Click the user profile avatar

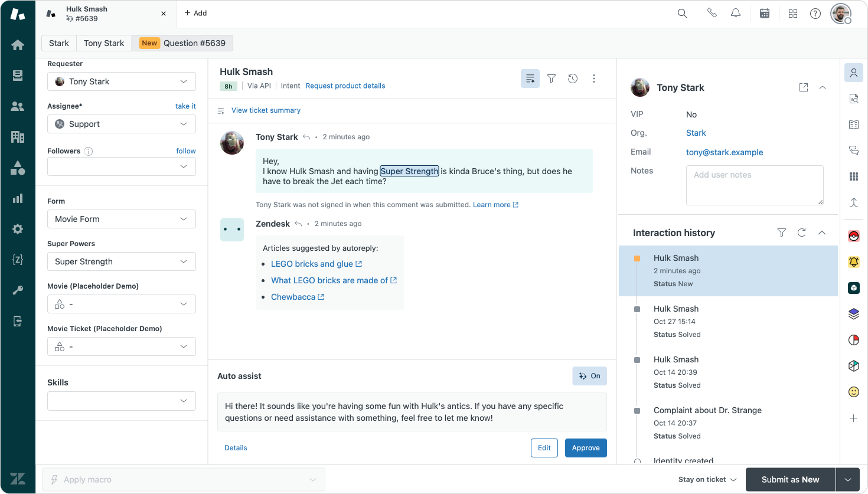[x=840, y=13]
